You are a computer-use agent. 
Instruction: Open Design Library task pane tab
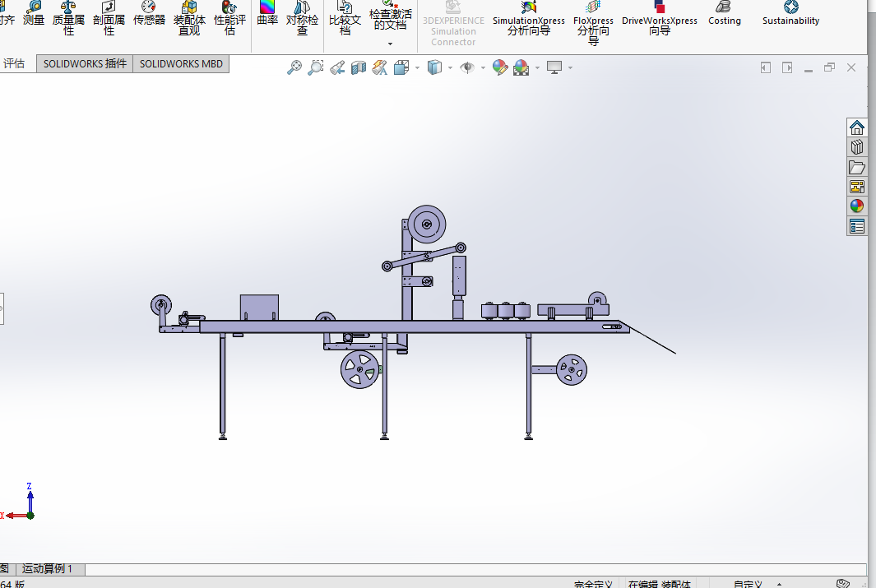[857, 147]
